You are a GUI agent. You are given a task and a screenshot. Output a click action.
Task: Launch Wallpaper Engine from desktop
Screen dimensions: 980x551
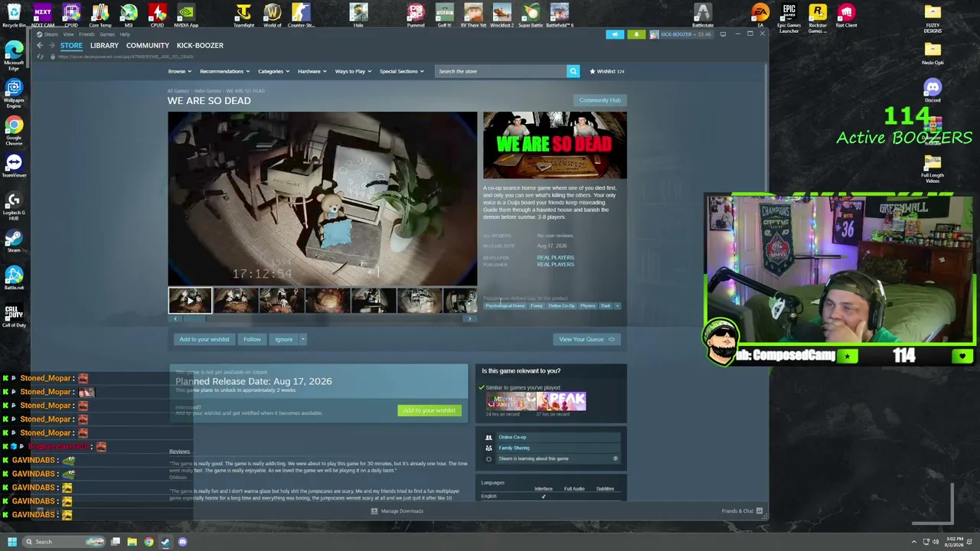tap(14, 93)
